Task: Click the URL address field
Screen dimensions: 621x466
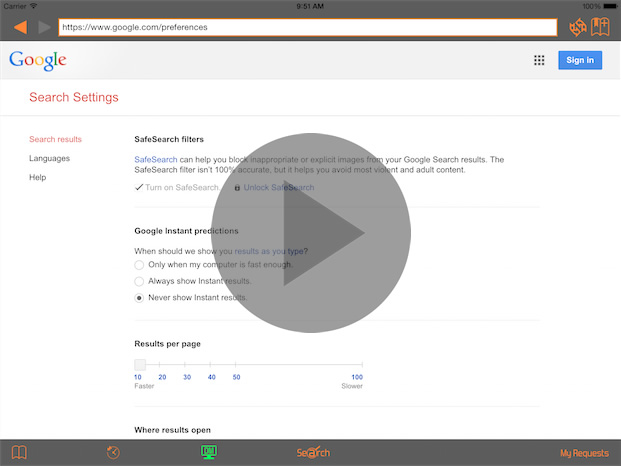Action: tap(306, 27)
